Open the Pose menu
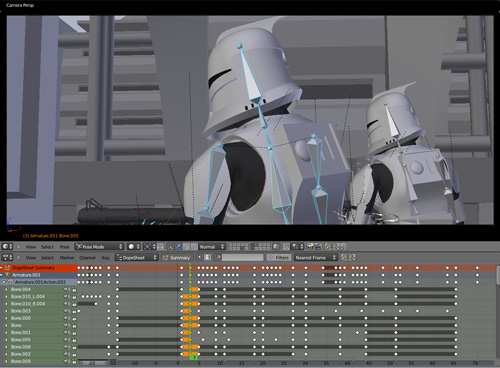The image size is (500, 368). 64,247
